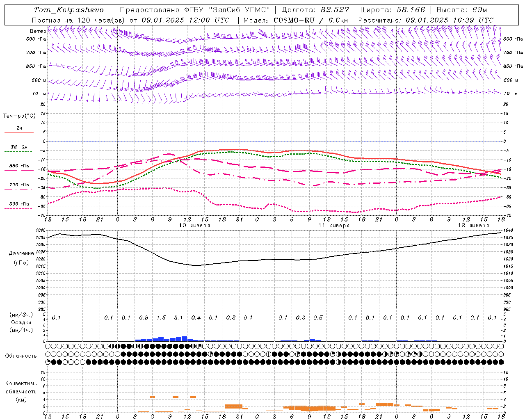Click the Модель COSMO-RU / 6.6км label
Viewport: 525px width, 420px height.
pyautogui.click(x=296, y=20)
